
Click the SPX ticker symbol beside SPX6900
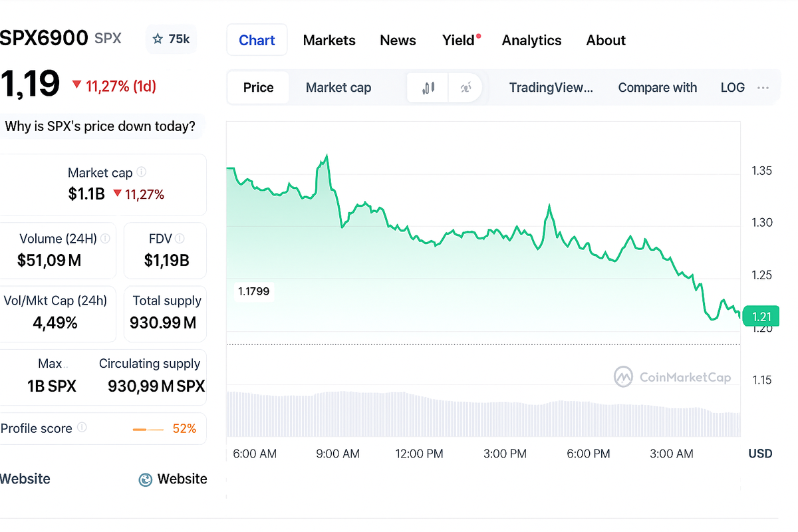click(108, 39)
